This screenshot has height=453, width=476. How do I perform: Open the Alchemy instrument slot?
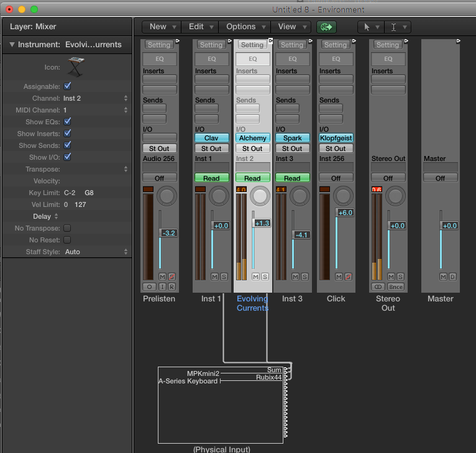[252, 138]
